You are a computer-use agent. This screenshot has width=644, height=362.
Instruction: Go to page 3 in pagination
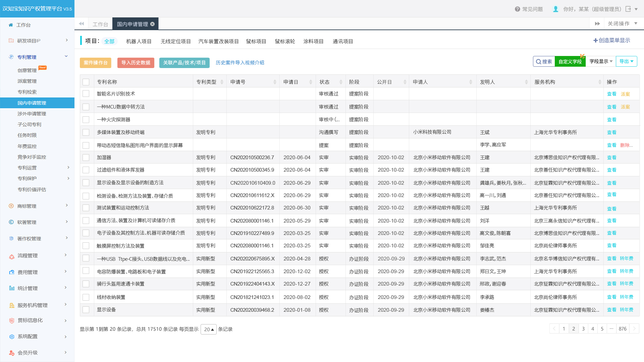pyautogui.click(x=583, y=328)
